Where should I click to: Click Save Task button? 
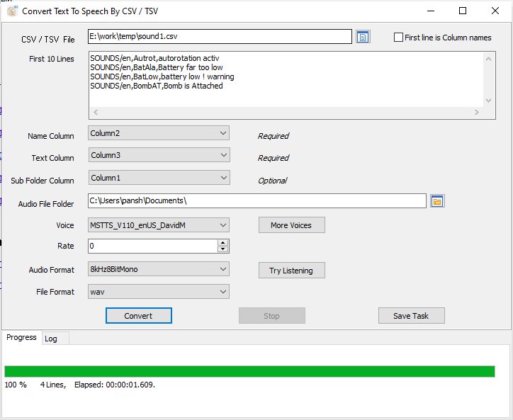coord(411,316)
